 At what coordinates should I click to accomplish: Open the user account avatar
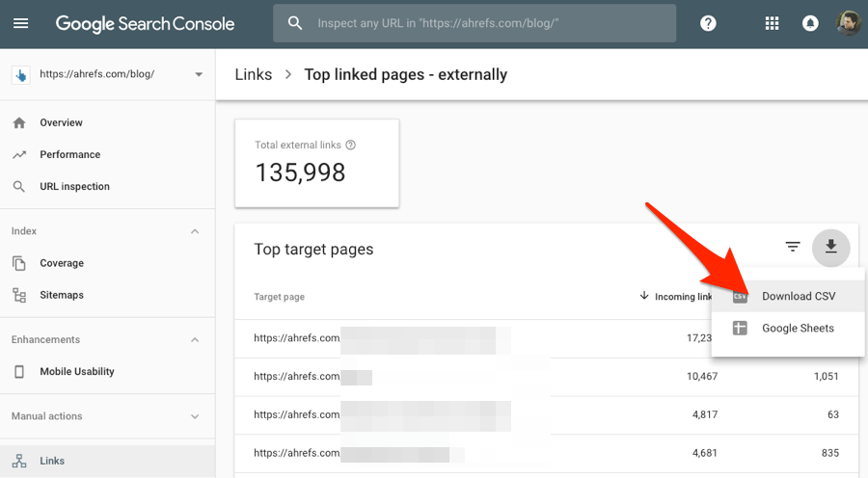click(x=848, y=23)
